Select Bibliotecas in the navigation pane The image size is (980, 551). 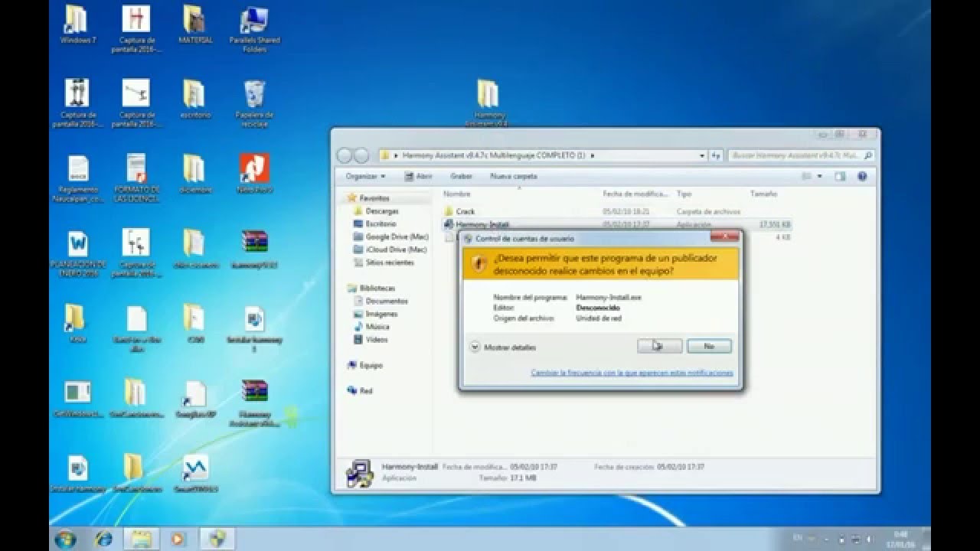tap(377, 289)
